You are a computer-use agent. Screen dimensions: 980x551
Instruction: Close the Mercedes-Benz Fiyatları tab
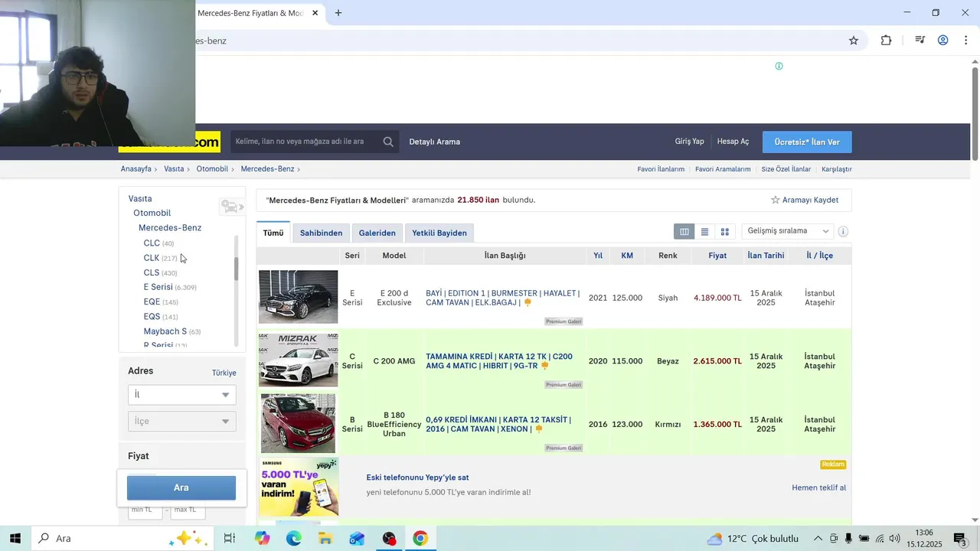coord(315,13)
